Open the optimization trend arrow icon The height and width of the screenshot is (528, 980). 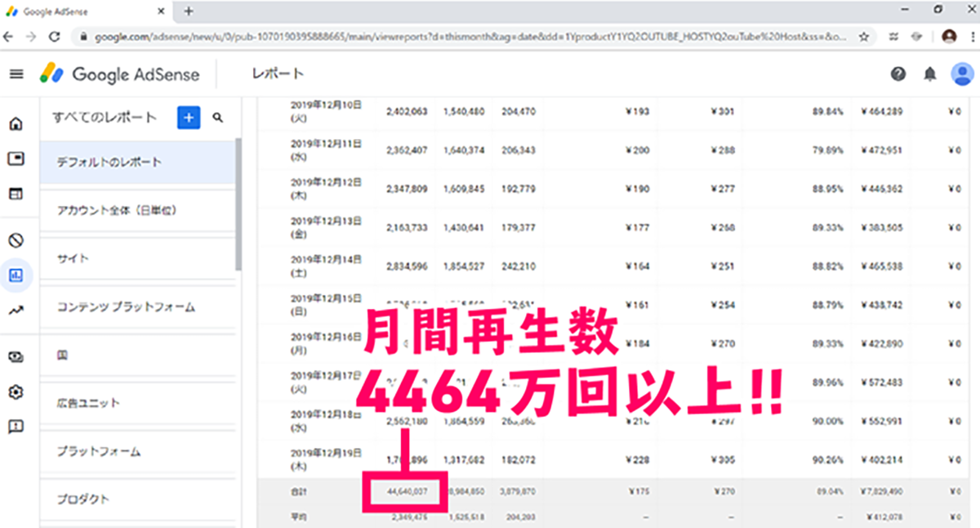tap(16, 311)
